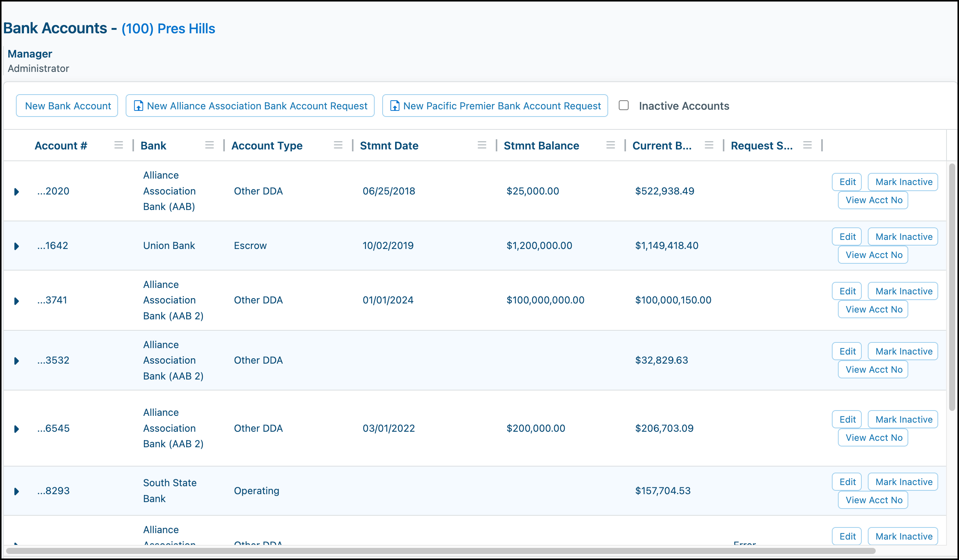Sort by Account # column header

[61, 146]
